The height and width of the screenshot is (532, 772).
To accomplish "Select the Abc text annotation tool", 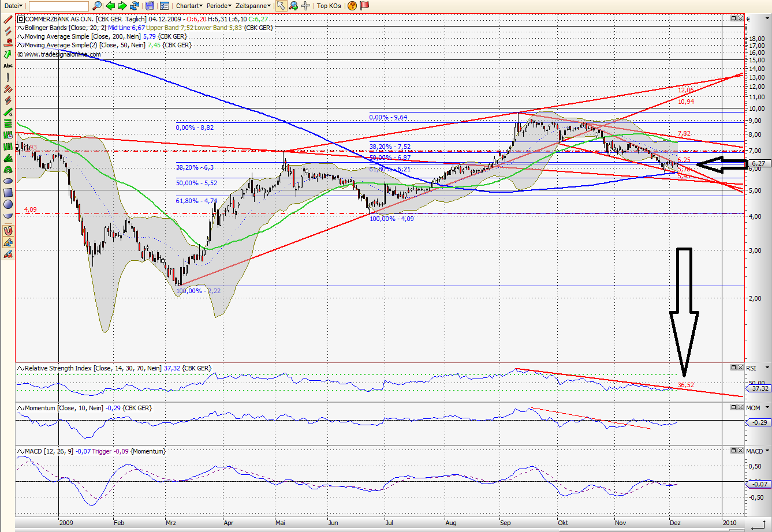I will click(x=8, y=66).
